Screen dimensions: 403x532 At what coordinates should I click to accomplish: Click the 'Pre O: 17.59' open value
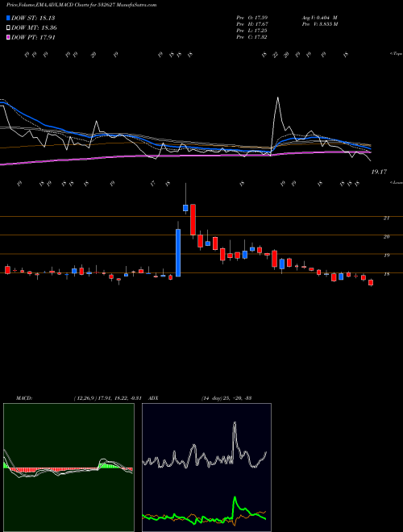click(251, 17)
